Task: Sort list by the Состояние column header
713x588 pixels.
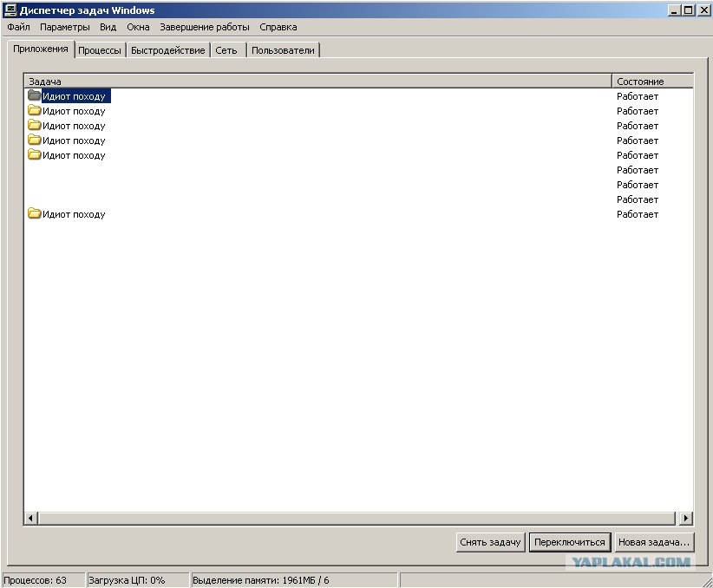Action: coord(652,82)
